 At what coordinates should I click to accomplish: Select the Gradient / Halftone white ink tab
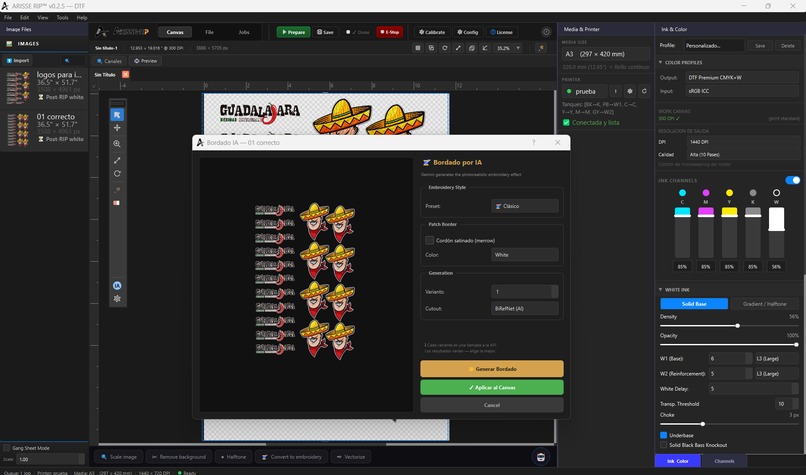764,304
